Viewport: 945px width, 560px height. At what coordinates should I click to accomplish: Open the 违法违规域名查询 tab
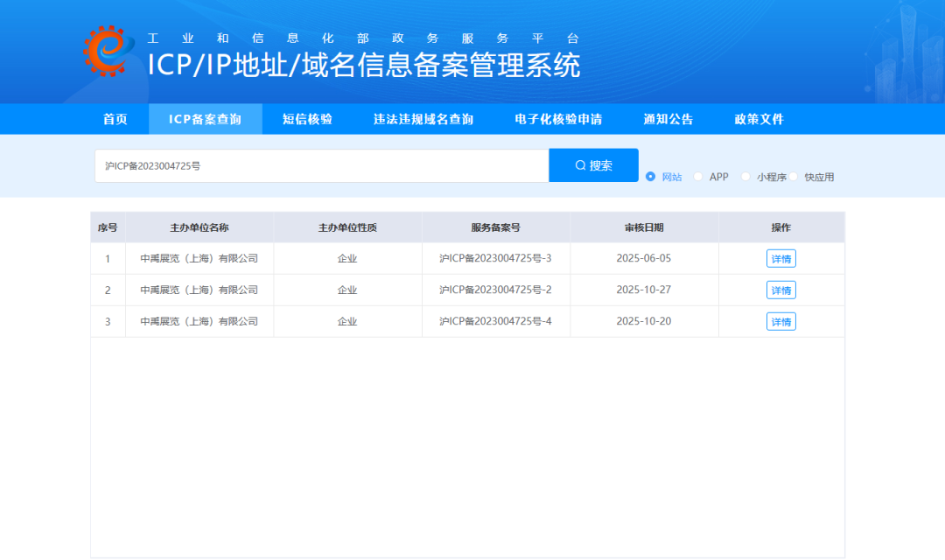coord(425,119)
